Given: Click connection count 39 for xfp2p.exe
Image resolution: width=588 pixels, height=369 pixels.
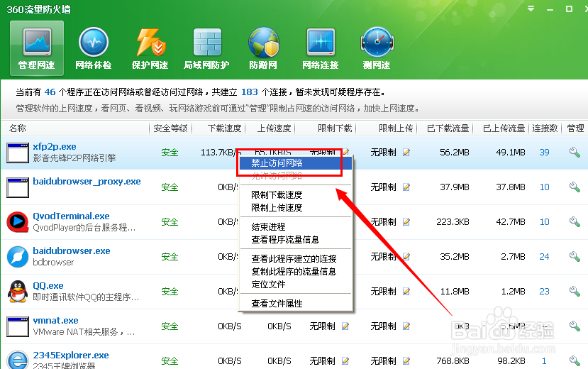Looking at the screenshot, I should pos(544,153).
